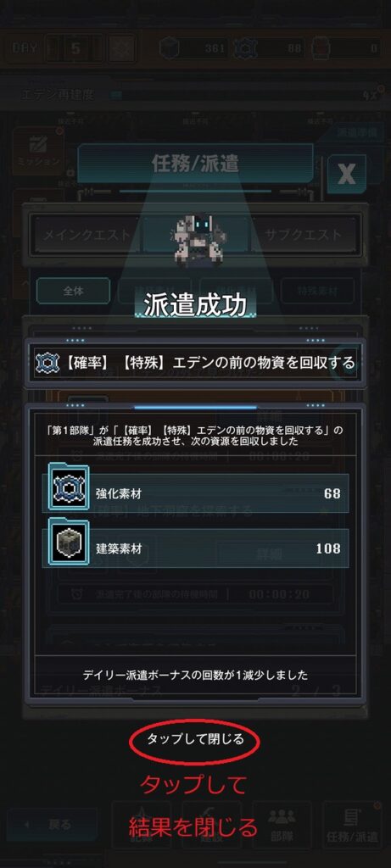Switch to the メインクエスト tab
The image size is (391, 868).
pos(87,234)
